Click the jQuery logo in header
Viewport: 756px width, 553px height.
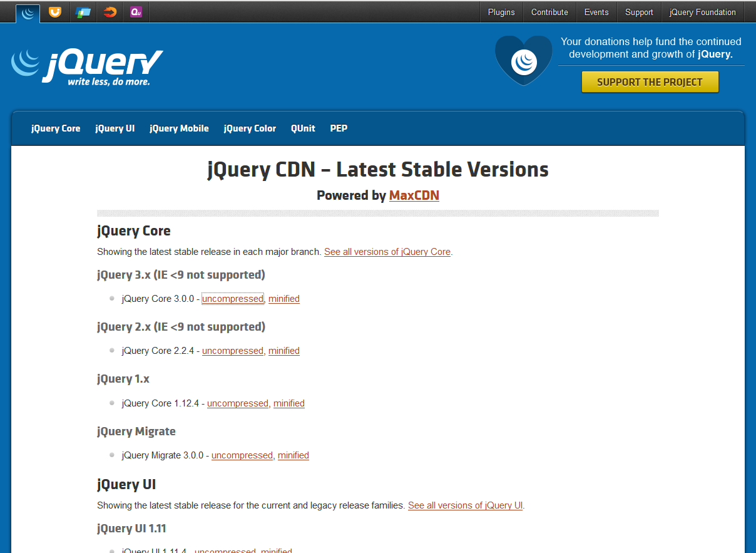click(x=87, y=67)
